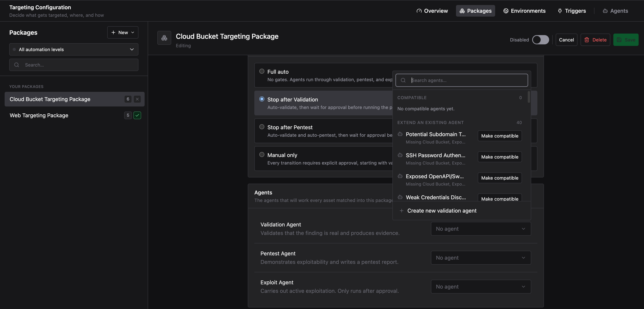Image resolution: width=644 pixels, height=309 pixels.
Task: Select the Manual only radio option
Action: pyautogui.click(x=262, y=154)
